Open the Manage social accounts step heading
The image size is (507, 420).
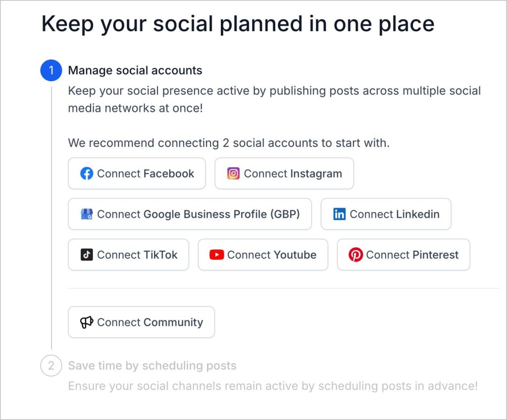[135, 70]
